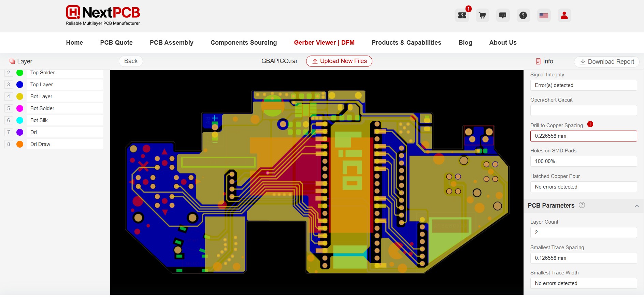The height and width of the screenshot is (300, 644).
Task: Click Download Report button
Action: pyautogui.click(x=607, y=62)
